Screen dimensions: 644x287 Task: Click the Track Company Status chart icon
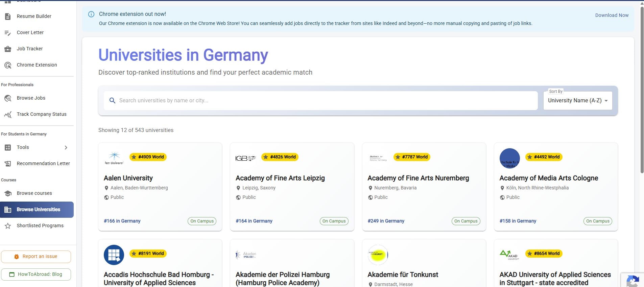pyautogui.click(x=8, y=114)
